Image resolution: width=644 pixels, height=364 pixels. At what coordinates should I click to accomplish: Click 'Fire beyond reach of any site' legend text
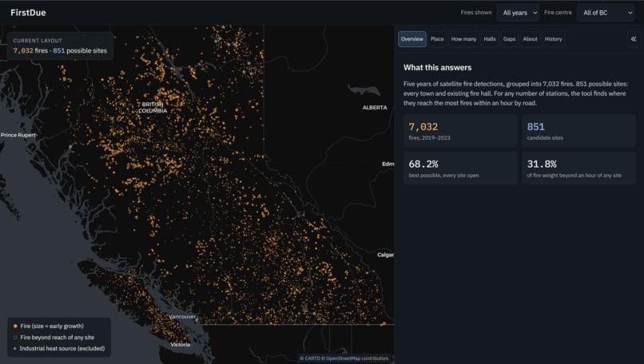click(57, 338)
